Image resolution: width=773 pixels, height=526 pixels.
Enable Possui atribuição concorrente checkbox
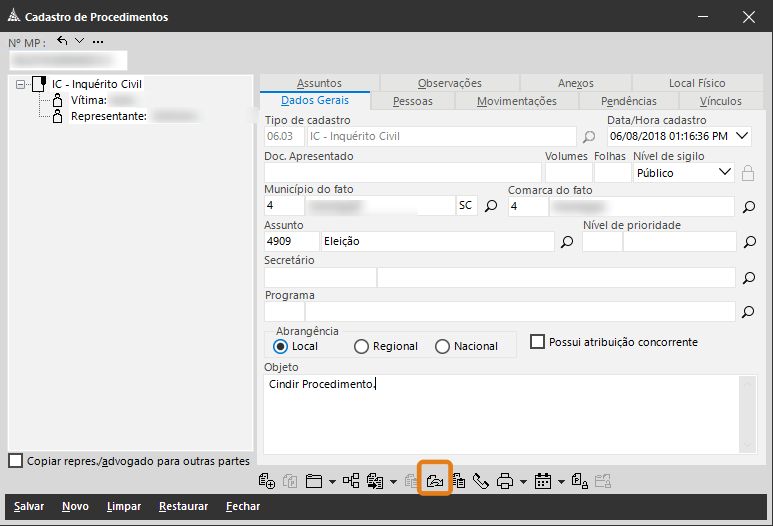pos(537,342)
